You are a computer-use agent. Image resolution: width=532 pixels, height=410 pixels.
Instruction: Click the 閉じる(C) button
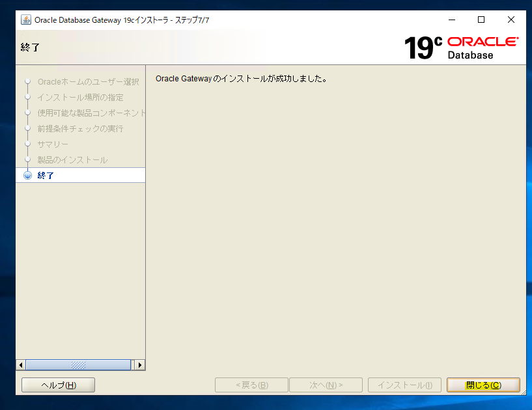click(483, 385)
